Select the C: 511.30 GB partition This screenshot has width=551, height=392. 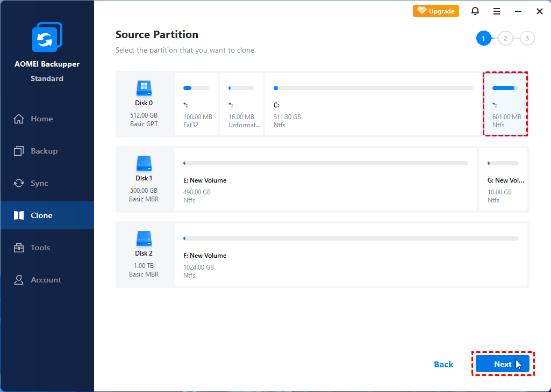point(373,105)
